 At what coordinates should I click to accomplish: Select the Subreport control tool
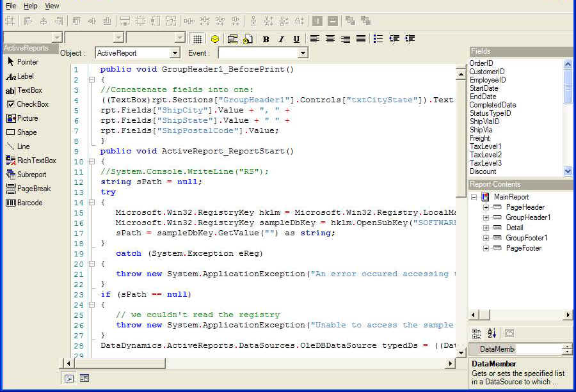(x=26, y=175)
